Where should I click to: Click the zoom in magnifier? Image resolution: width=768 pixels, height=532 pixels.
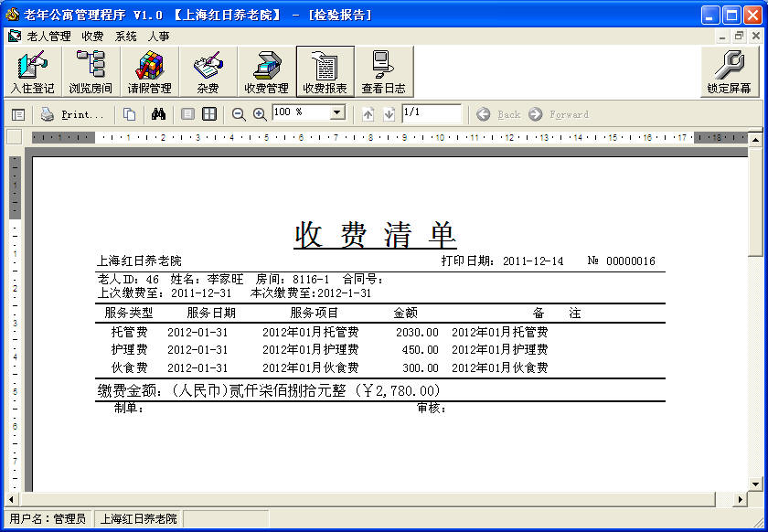coord(260,114)
